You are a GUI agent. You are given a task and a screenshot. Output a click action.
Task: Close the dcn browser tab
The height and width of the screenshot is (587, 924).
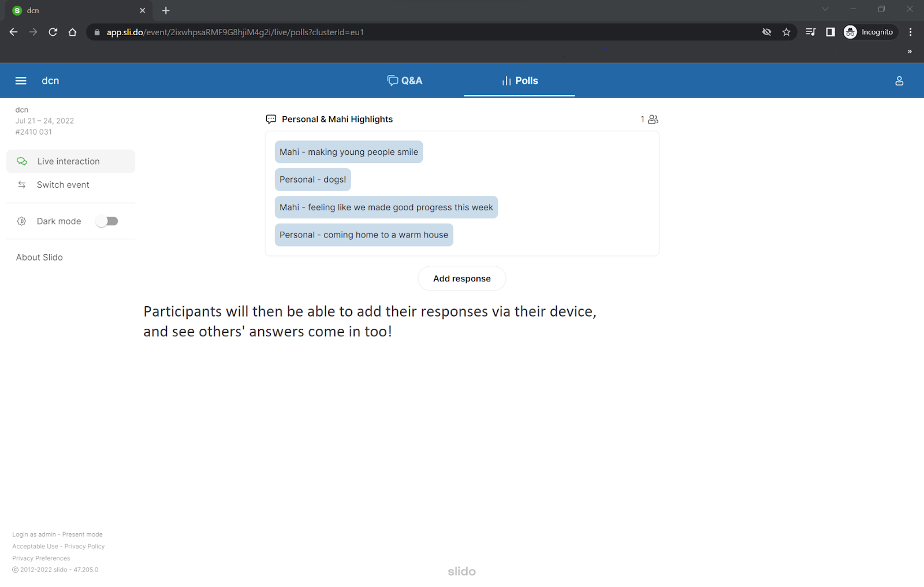coord(143,10)
